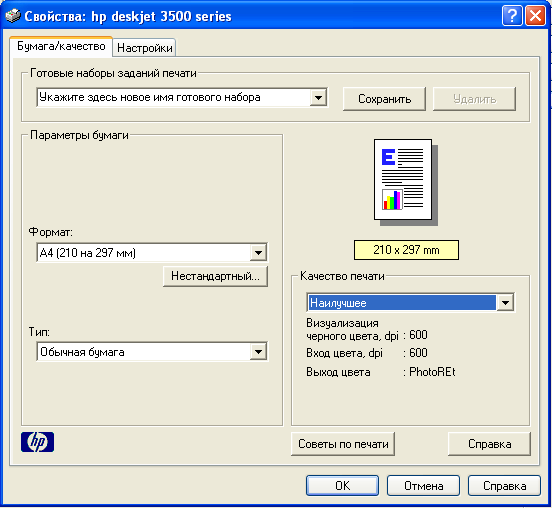The height and width of the screenshot is (508, 552).
Task: Click the Наилучшее quality field
Action: 402,302
